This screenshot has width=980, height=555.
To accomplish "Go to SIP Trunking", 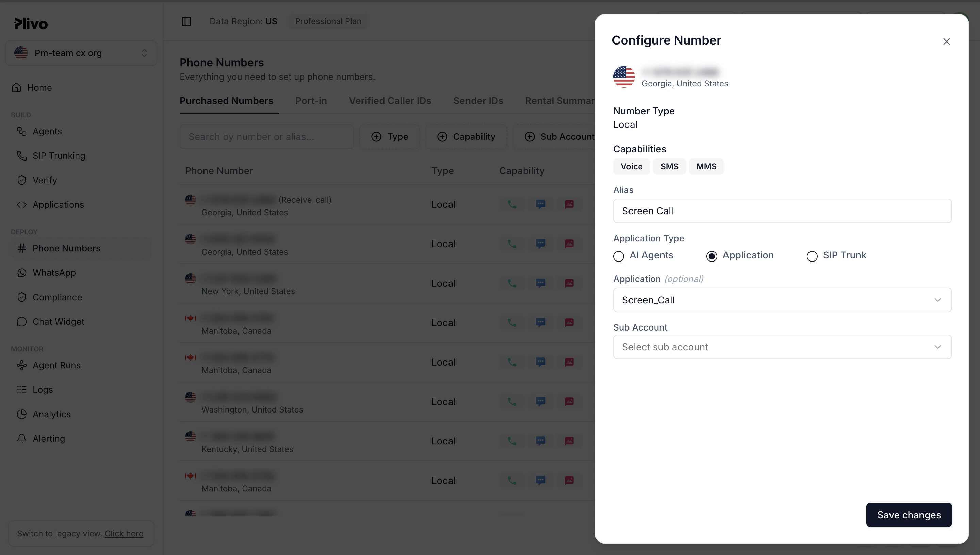I will point(81,155).
